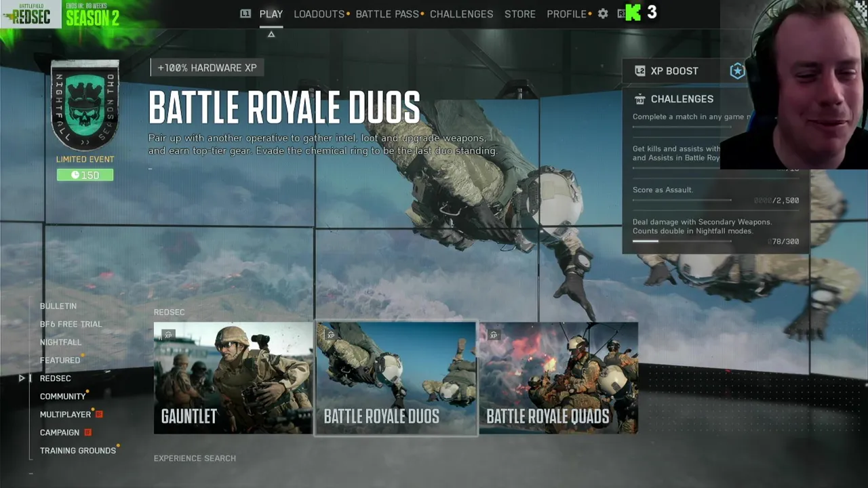Click the L1 bumper icon in top bar
Viewport: 868px width, 488px height.
point(245,14)
